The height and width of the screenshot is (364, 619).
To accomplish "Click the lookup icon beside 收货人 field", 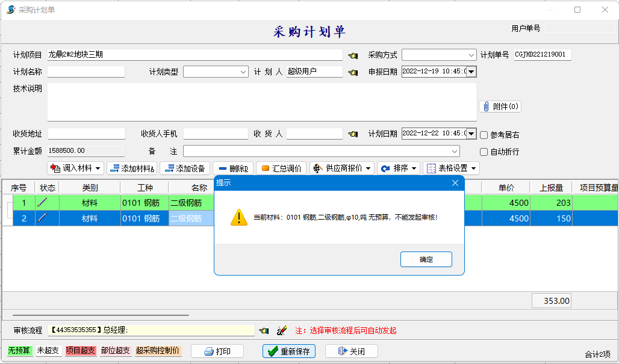I will click(x=353, y=134).
